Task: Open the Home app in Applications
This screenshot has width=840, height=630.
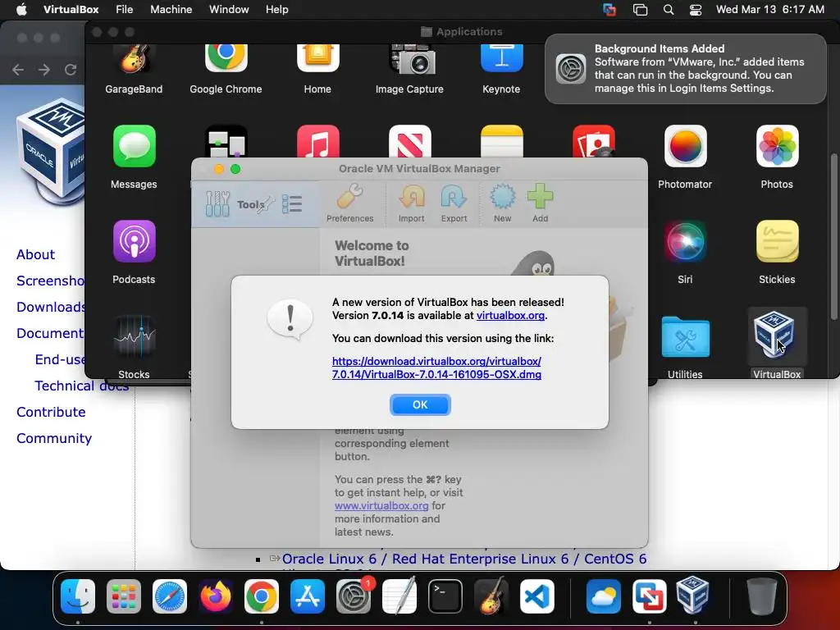Action: pos(317,69)
